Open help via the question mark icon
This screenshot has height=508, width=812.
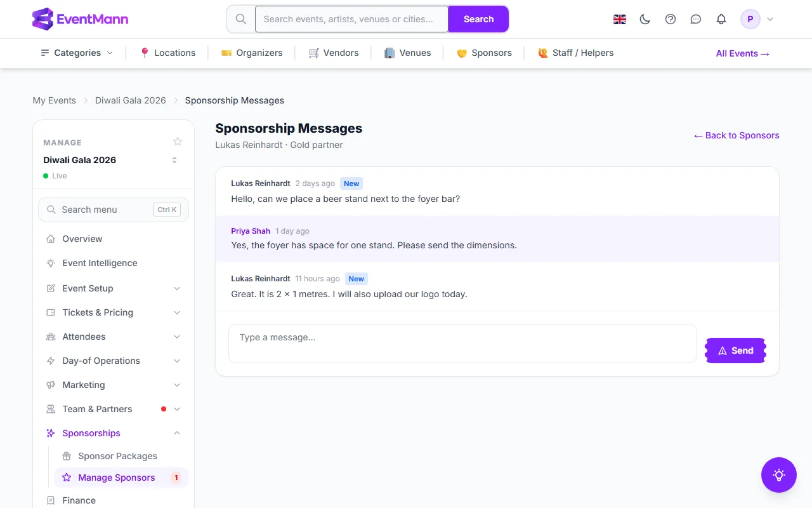click(671, 19)
